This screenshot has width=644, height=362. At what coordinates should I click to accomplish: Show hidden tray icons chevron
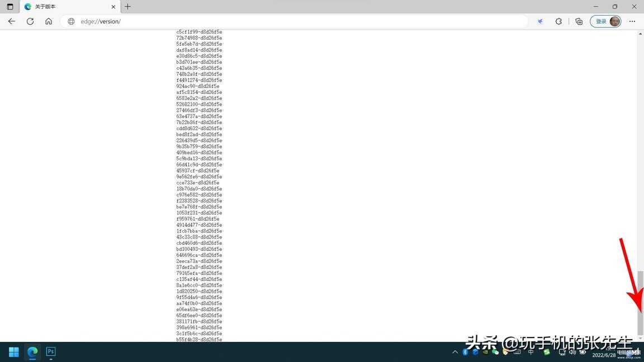click(454, 352)
